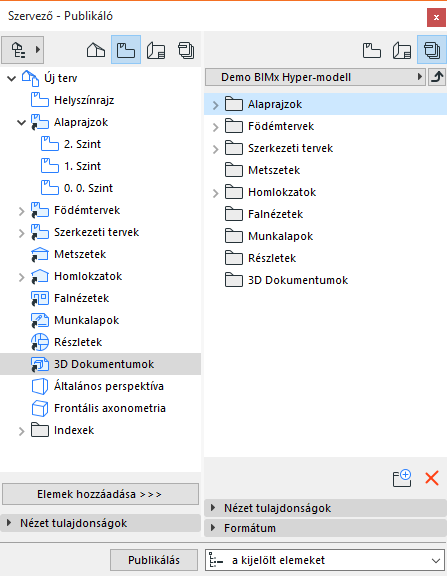Expand the left Szerkezeti tervek node
This screenshot has height=576, width=447.
(x=22, y=233)
